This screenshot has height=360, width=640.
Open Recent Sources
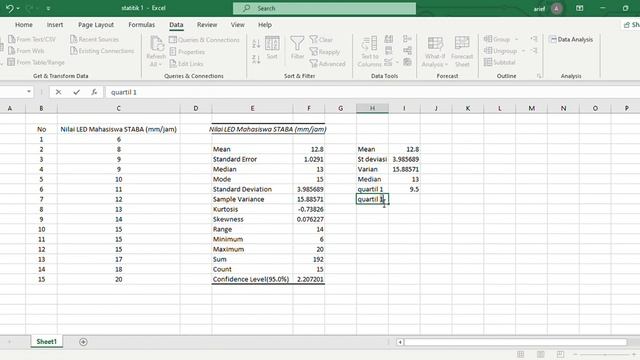tap(94, 39)
